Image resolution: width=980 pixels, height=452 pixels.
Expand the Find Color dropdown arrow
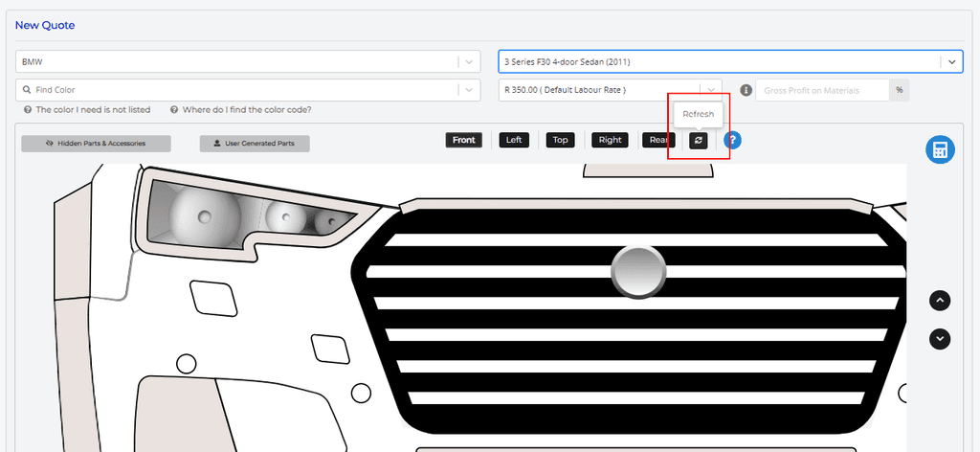(x=469, y=90)
